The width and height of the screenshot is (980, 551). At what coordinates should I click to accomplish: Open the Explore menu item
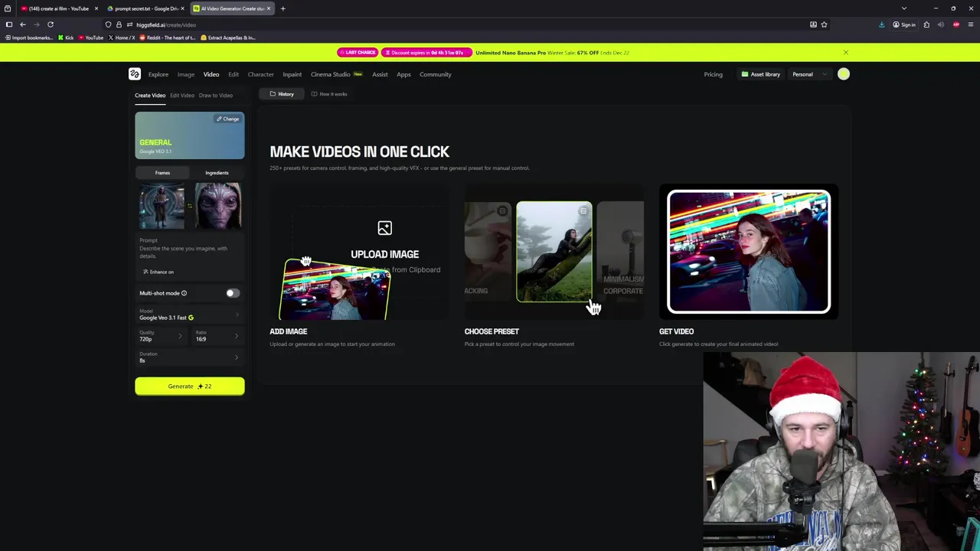158,74
